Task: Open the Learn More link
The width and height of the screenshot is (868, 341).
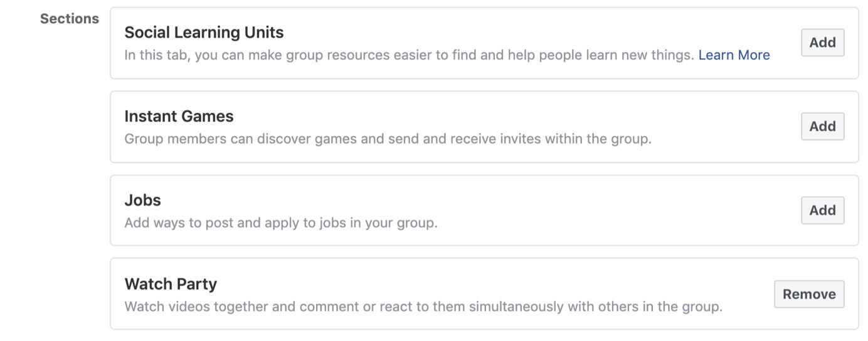Action: coord(734,55)
